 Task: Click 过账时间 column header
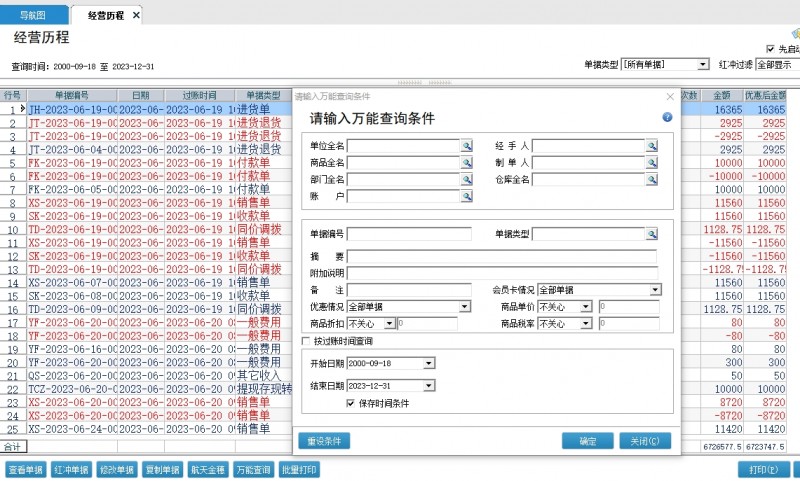pyautogui.click(x=199, y=95)
